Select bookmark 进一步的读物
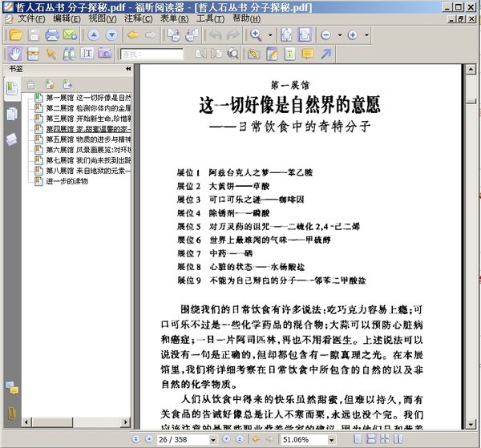Image resolution: width=481 pixels, height=448 pixels. [x=67, y=181]
